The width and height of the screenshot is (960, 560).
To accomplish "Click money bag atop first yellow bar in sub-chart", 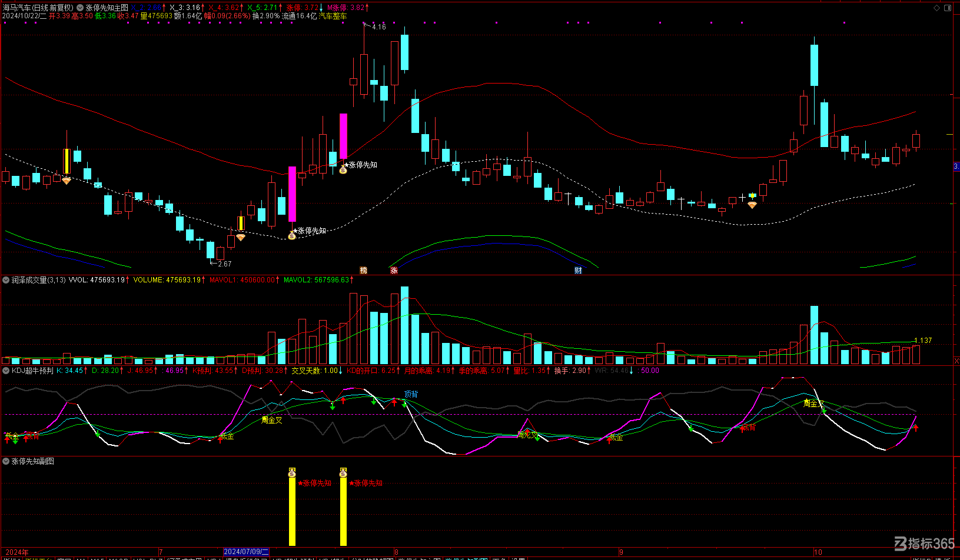I will 292,472.
